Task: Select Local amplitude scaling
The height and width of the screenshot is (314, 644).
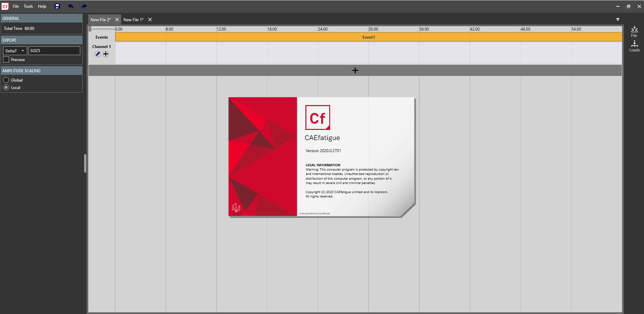Action: [6, 87]
